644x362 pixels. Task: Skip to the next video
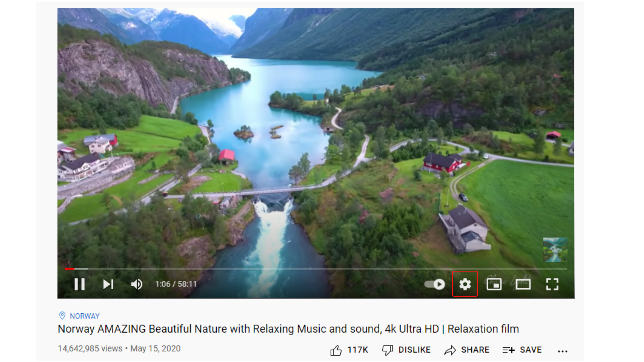[x=108, y=284]
